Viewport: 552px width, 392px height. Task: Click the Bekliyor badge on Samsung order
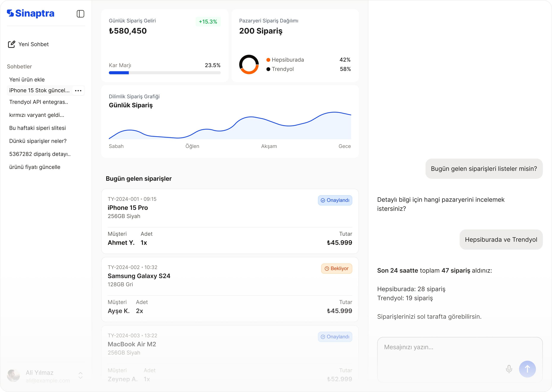tap(337, 269)
